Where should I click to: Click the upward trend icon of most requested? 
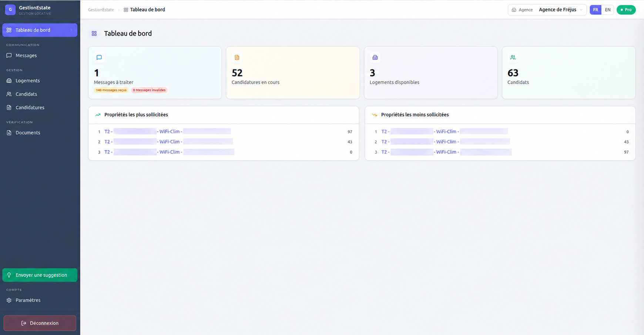[x=98, y=115]
